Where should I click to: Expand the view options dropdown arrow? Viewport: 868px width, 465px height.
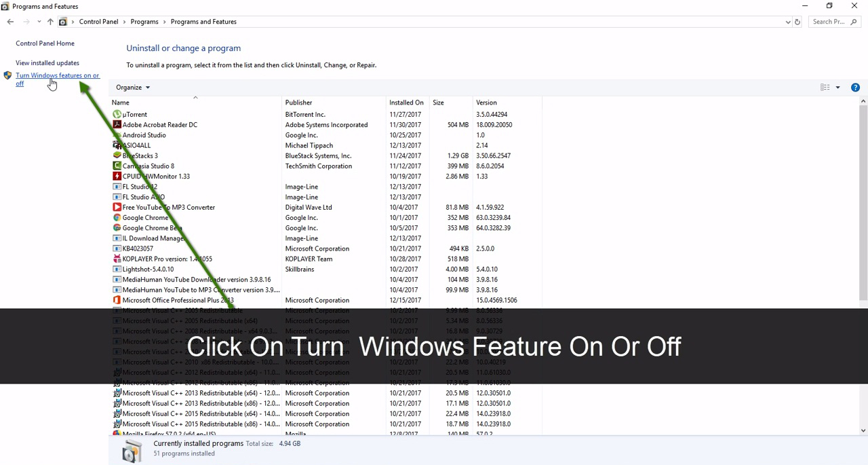coord(837,88)
